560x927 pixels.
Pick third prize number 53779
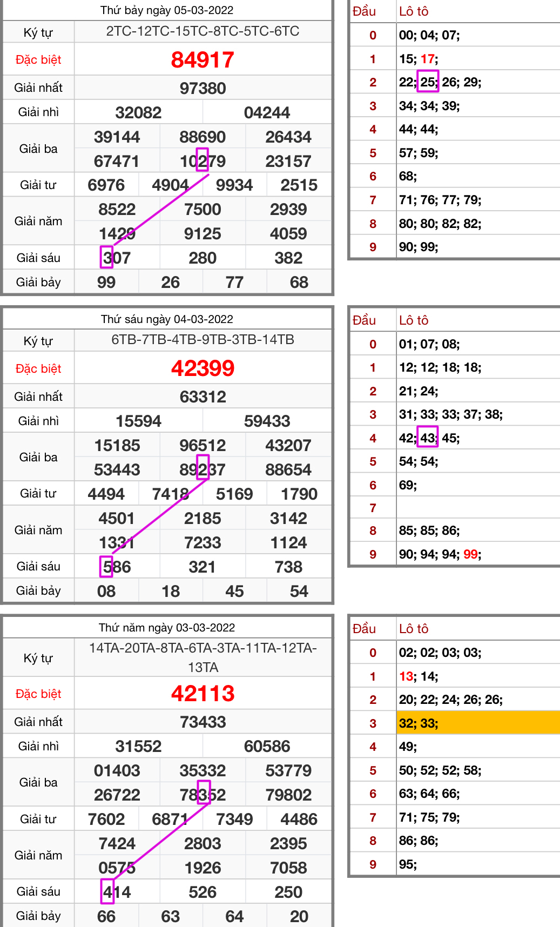pyautogui.click(x=288, y=770)
